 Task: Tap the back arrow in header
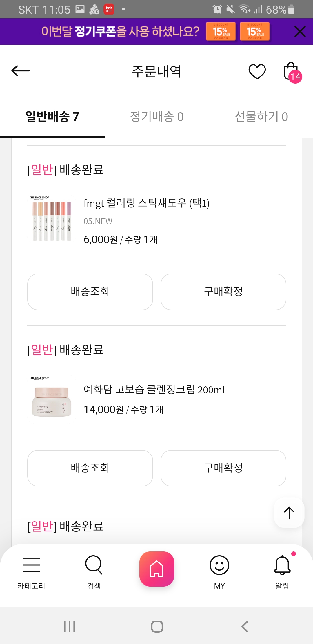click(21, 71)
